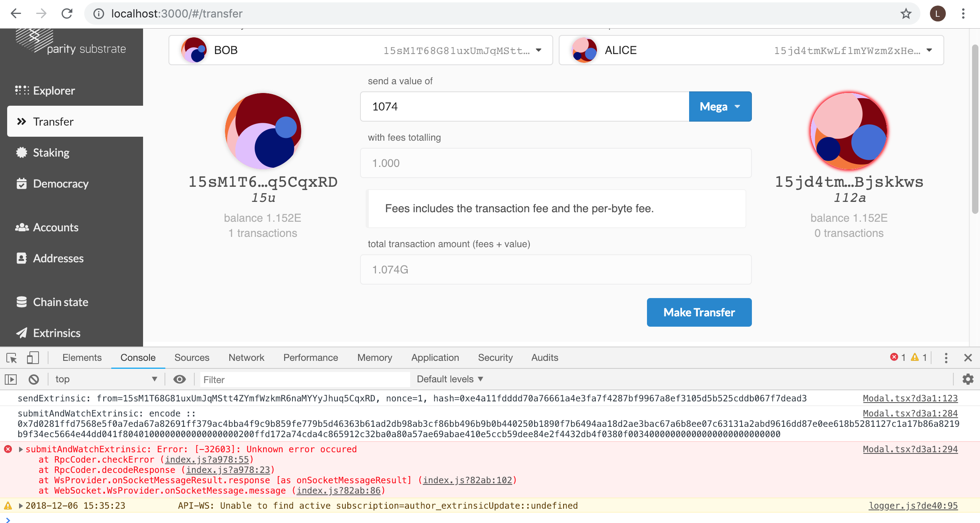The image size is (980, 523).
Task: Create a live expression with eye icon
Action: point(180,379)
